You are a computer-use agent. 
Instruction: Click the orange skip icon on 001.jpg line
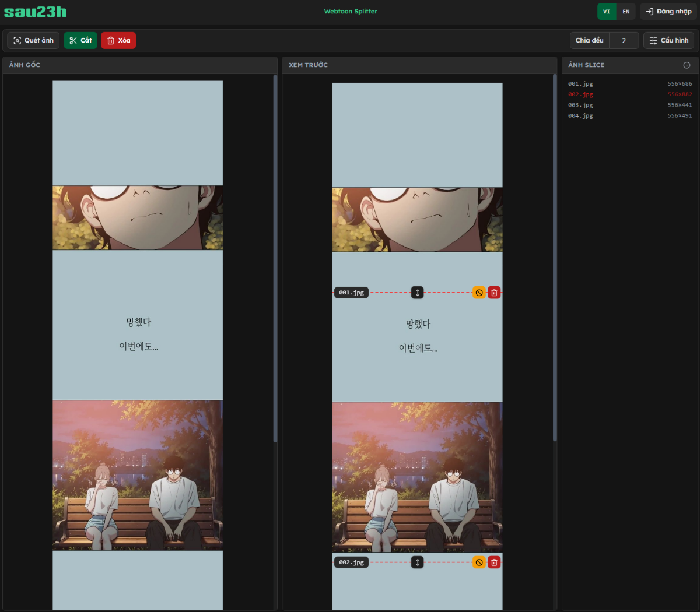479,293
